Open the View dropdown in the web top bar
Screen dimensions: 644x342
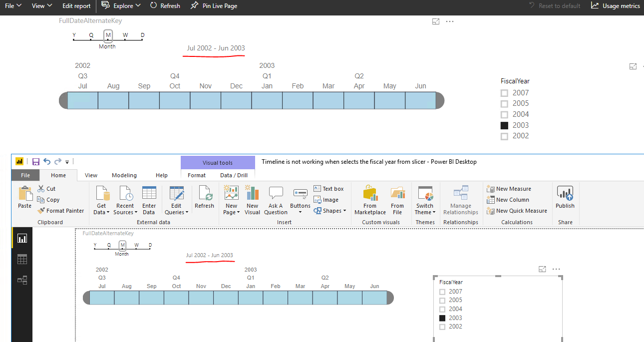pos(41,5)
